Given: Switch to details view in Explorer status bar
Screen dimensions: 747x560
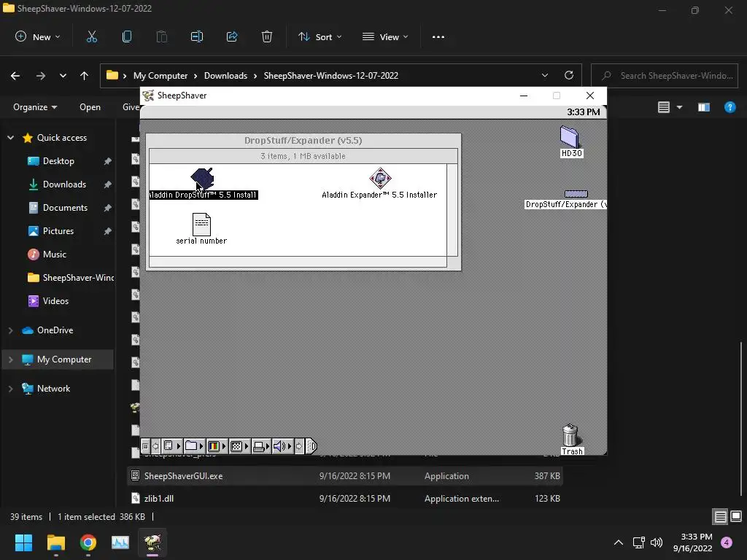Looking at the screenshot, I should coord(720,517).
